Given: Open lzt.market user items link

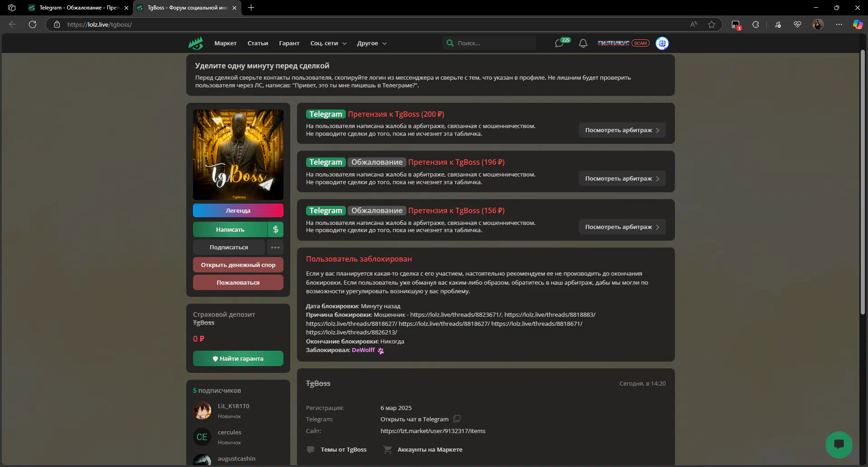Looking at the screenshot, I should [x=433, y=431].
